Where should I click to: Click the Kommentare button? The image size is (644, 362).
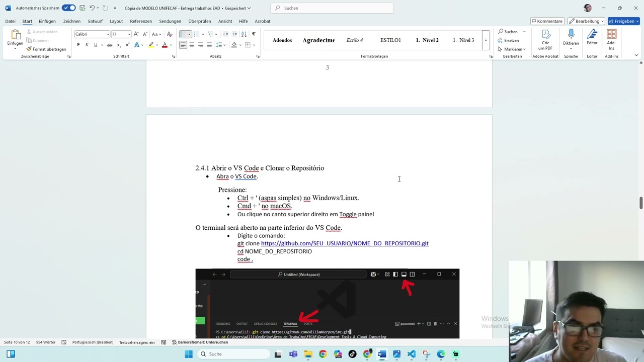point(547,21)
